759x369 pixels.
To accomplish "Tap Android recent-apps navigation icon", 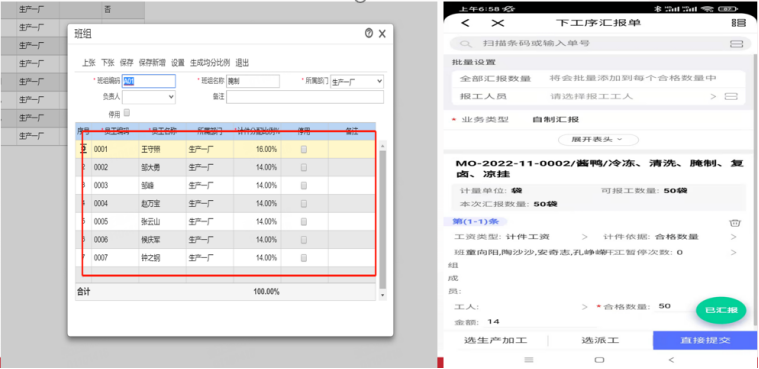I will pos(529,360).
